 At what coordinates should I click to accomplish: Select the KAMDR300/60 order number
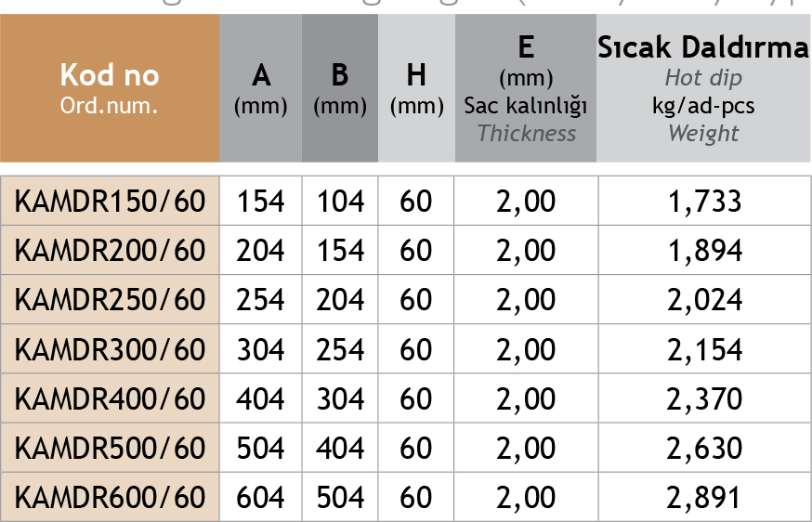point(110,349)
